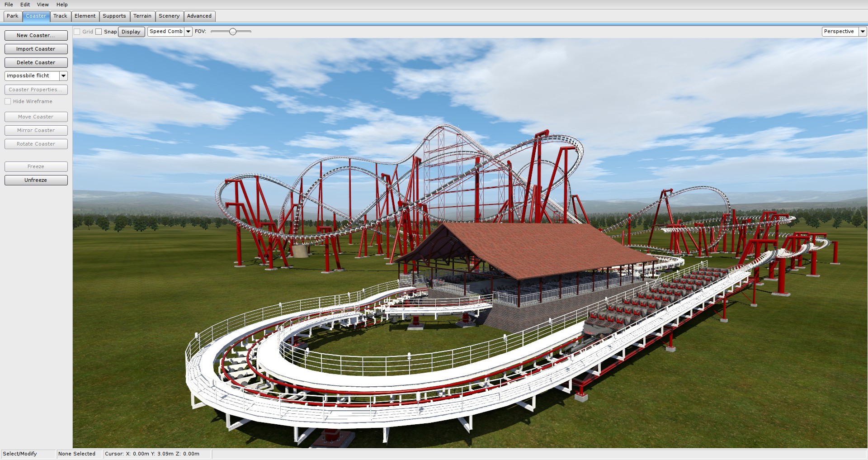The width and height of the screenshot is (868, 460).
Task: Click the New Coaster button
Action: click(x=36, y=35)
